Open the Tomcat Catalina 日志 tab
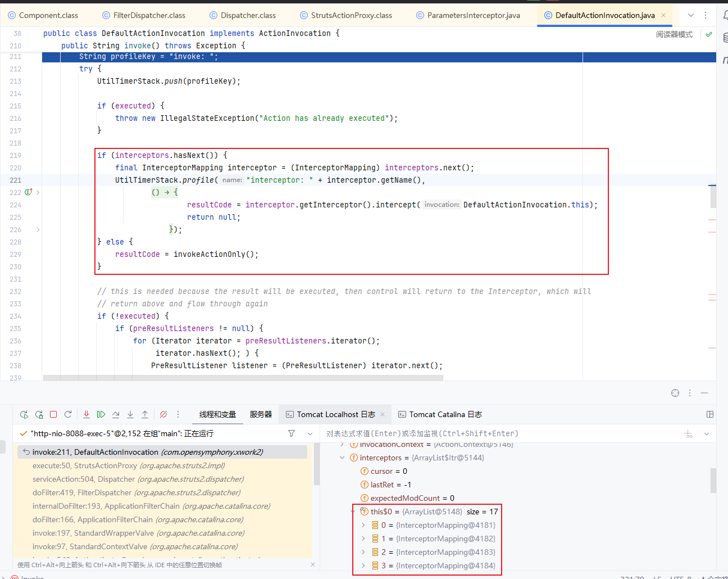Viewport: 728px width, 579px height. tap(445, 414)
